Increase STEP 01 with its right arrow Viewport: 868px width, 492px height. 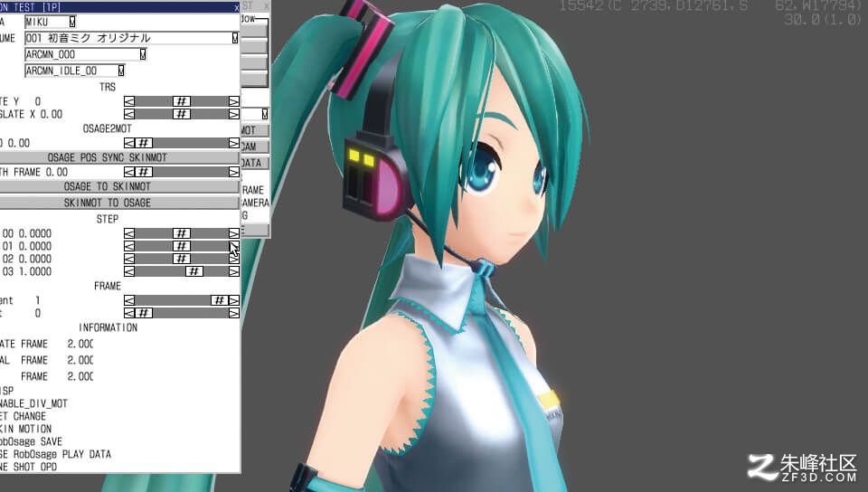[234, 246]
